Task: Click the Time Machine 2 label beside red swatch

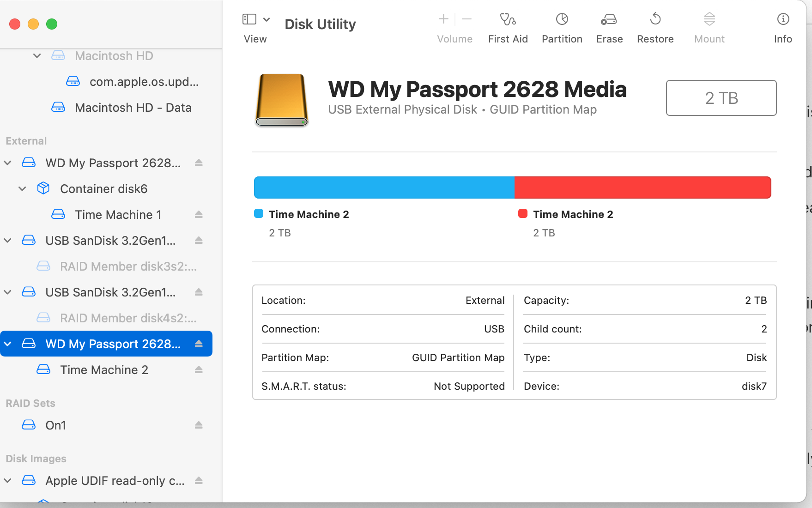Action: (x=573, y=214)
